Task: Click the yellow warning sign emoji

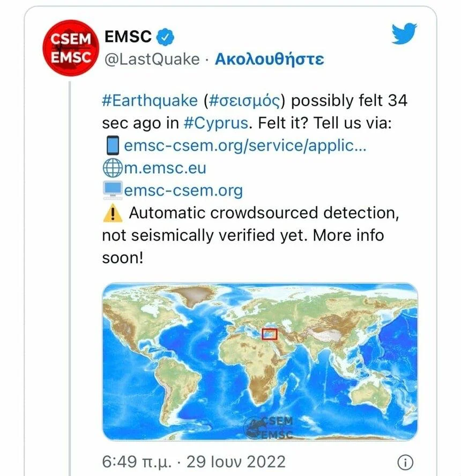Action: point(111,213)
